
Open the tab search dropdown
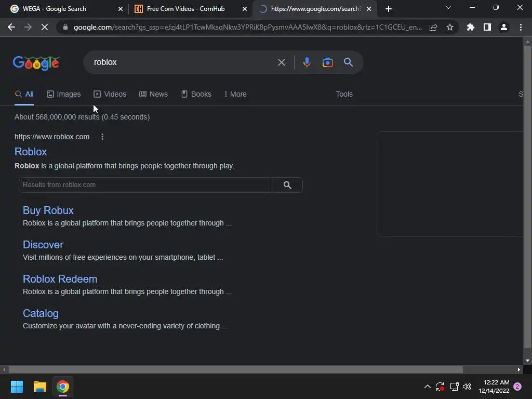(448, 7)
